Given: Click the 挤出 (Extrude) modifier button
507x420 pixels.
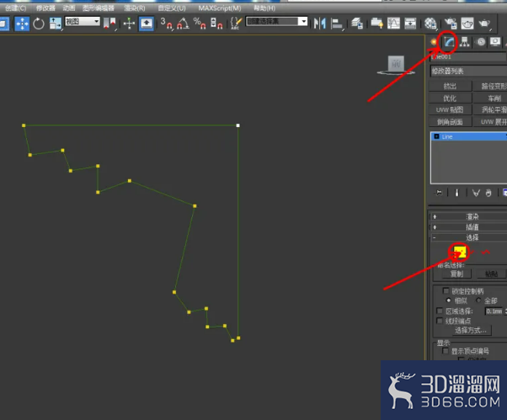Looking at the screenshot, I should pyautogui.click(x=450, y=86).
